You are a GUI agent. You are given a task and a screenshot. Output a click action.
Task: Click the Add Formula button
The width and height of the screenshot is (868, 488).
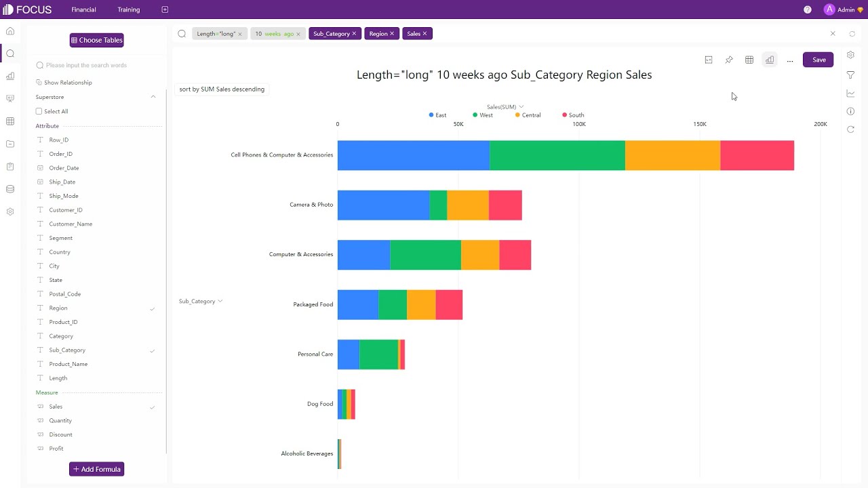point(96,469)
